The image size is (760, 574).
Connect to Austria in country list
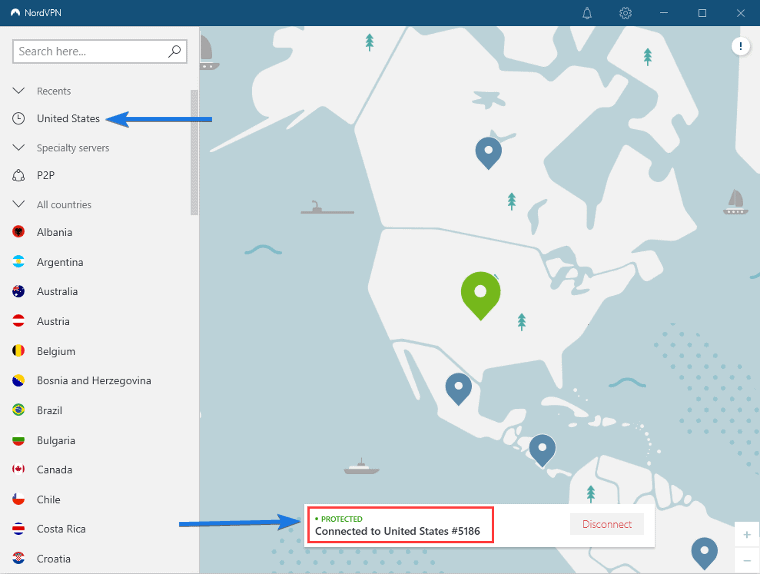pos(53,321)
